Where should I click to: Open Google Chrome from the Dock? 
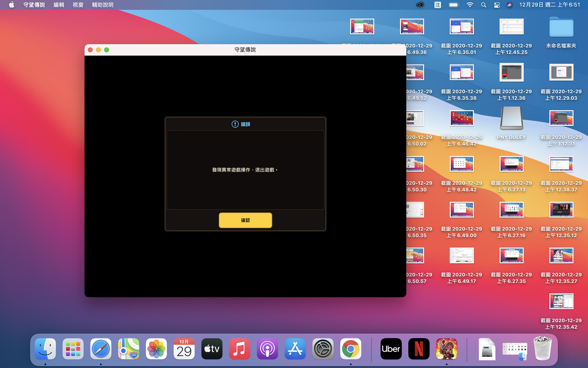[351, 349]
